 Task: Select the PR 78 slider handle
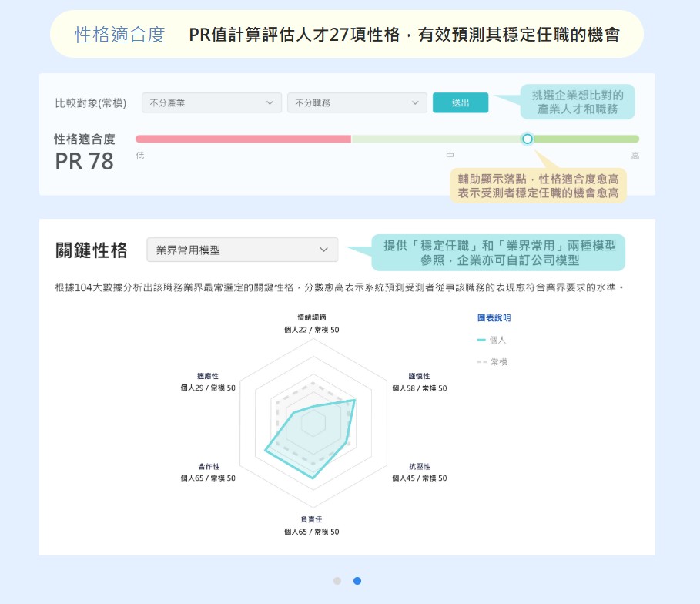pos(528,139)
